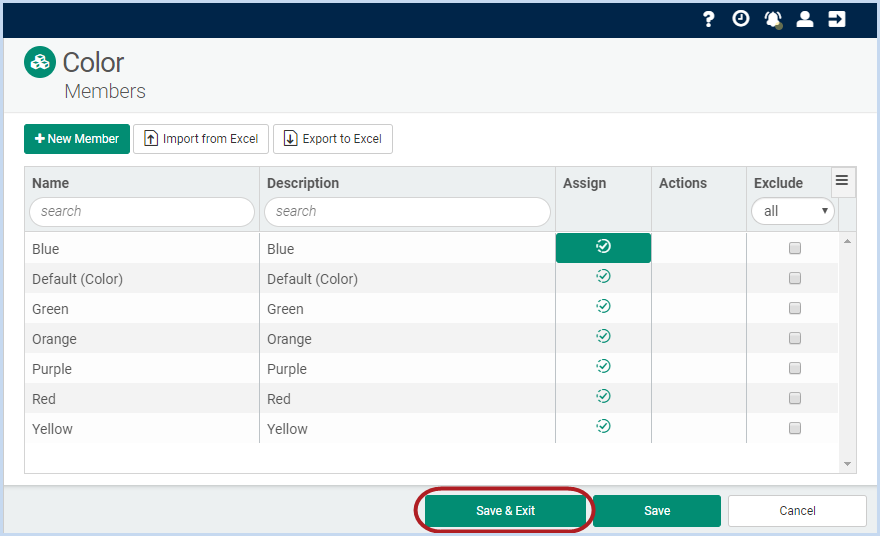This screenshot has width=880, height=536.
Task: Check the Exclude box for Purple
Action: click(x=795, y=368)
